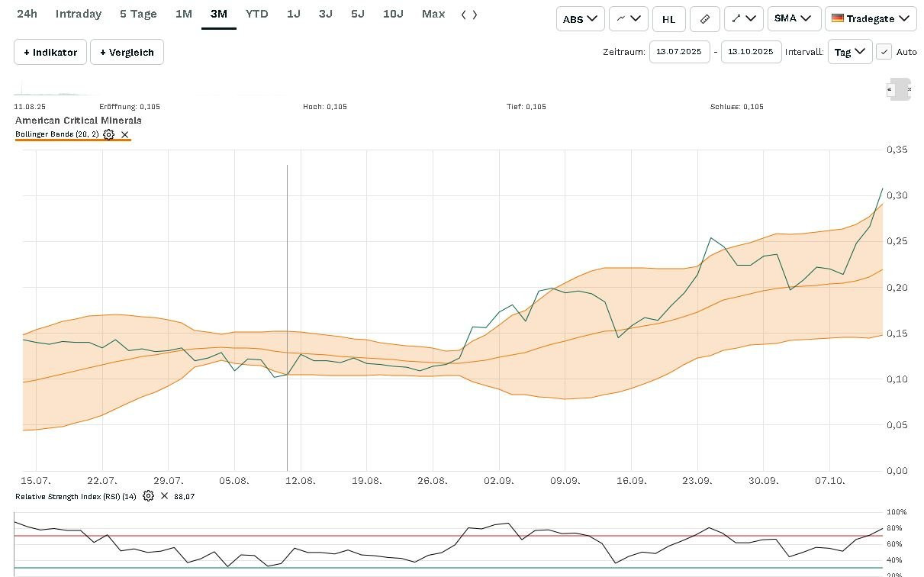Image resolution: width=924 pixels, height=577 pixels.
Task: Toggle the HL high-low display
Action: point(668,19)
